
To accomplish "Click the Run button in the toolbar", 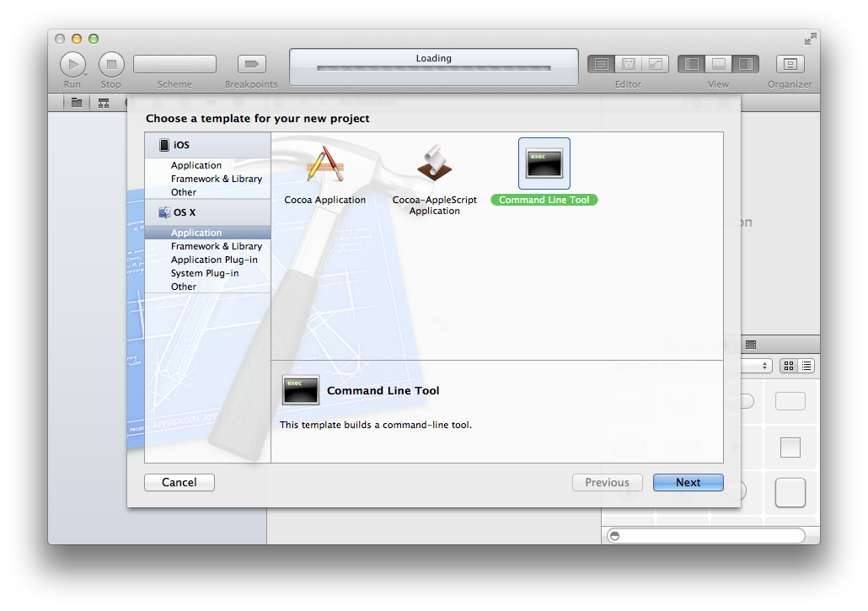I will coord(72,65).
